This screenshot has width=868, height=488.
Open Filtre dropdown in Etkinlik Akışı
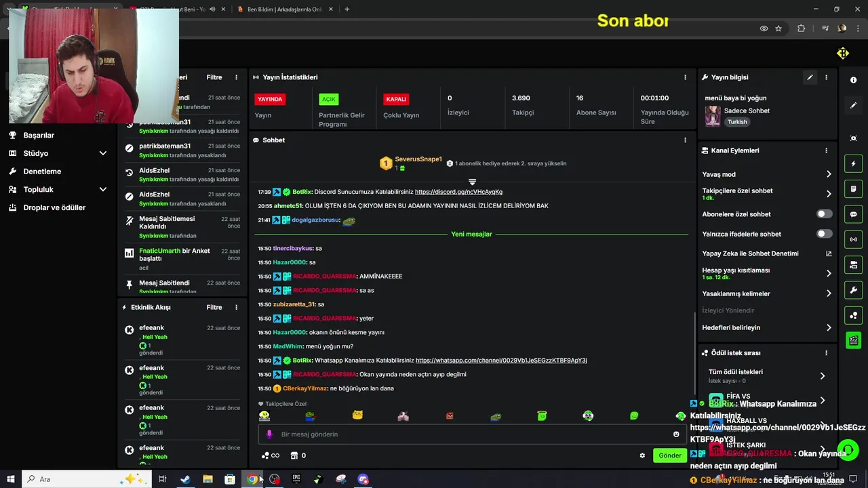pyautogui.click(x=214, y=307)
